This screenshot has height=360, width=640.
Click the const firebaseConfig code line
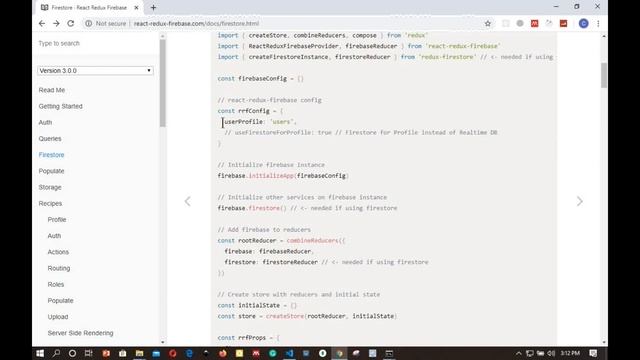tap(260, 79)
